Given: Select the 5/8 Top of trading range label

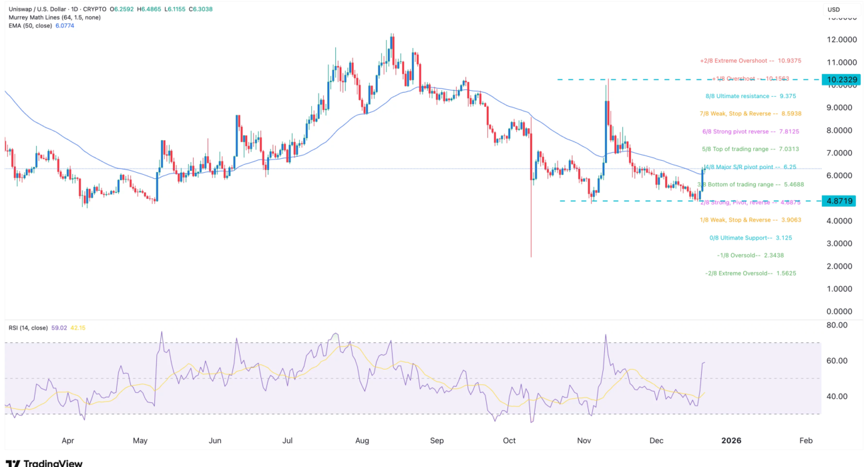Looking at the screenshot, I should [x=742, y=149].
